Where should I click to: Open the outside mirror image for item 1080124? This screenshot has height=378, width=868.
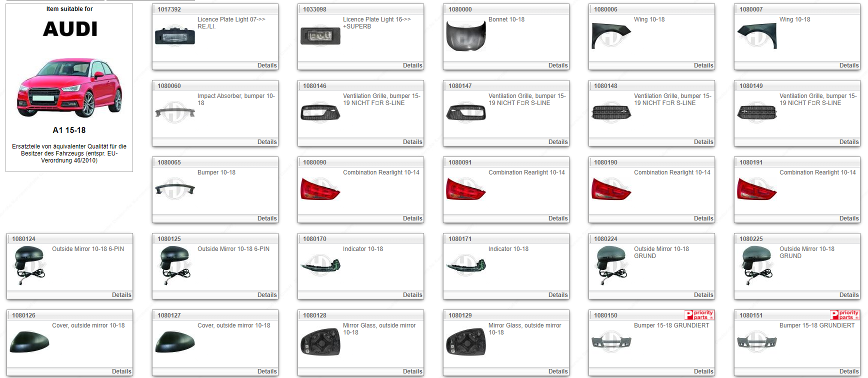point(29,266)
